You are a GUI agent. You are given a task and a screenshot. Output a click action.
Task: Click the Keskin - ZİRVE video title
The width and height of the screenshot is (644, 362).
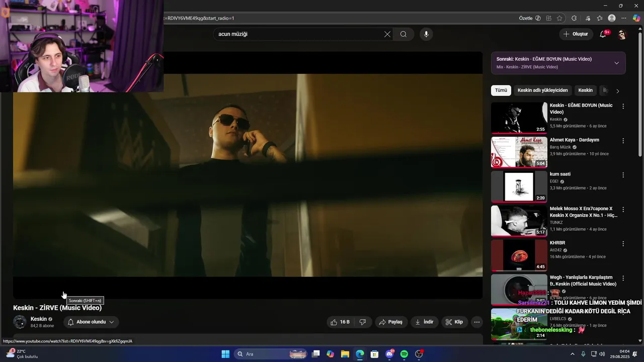[57, 308]
